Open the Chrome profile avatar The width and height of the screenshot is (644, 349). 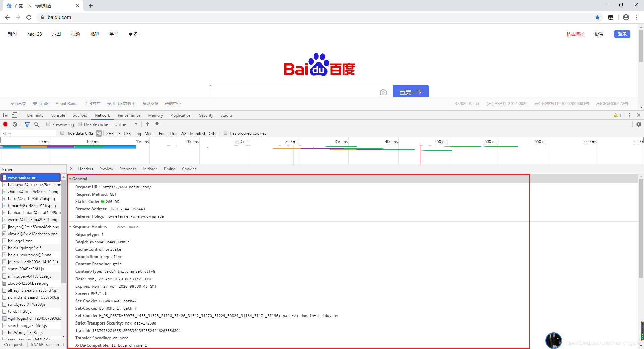626,17
